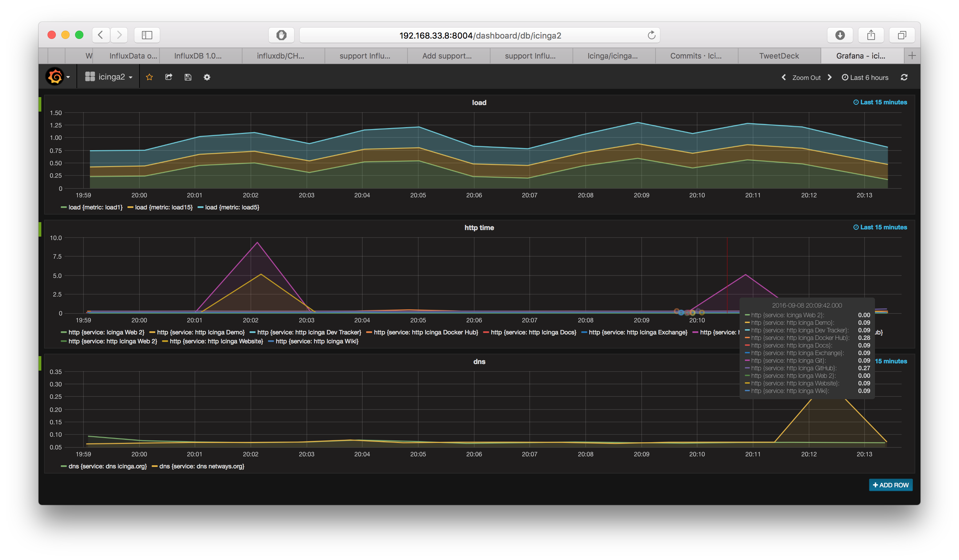Reload page from address bar

[651, 35]
